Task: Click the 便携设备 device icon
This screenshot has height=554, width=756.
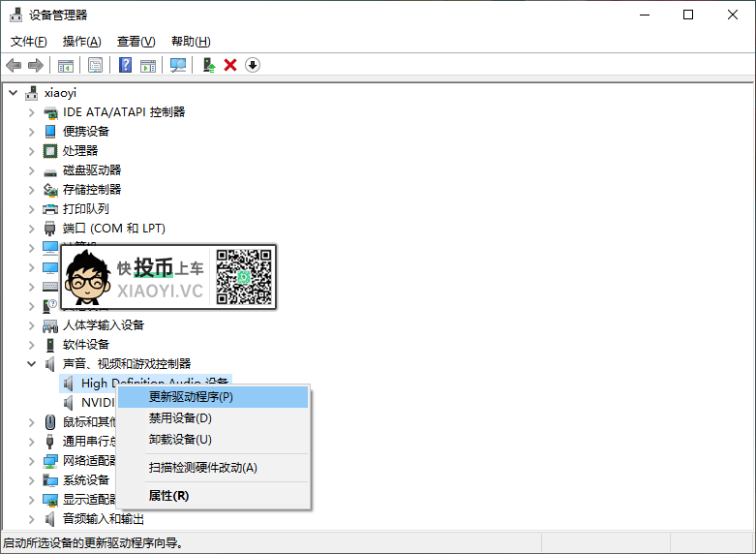Action: (50, 132)
